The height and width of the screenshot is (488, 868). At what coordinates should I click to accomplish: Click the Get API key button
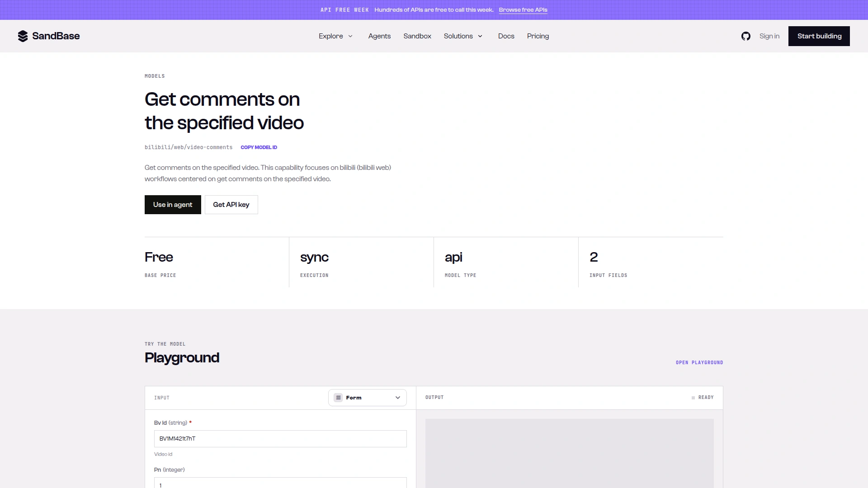point(231,205)
